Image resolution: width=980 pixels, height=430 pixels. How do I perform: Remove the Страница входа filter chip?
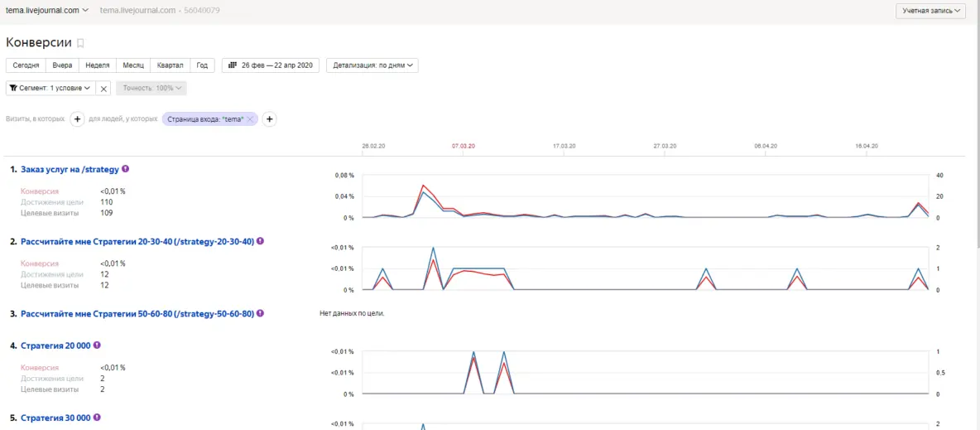pyautogui.click(x=251, y=119)
